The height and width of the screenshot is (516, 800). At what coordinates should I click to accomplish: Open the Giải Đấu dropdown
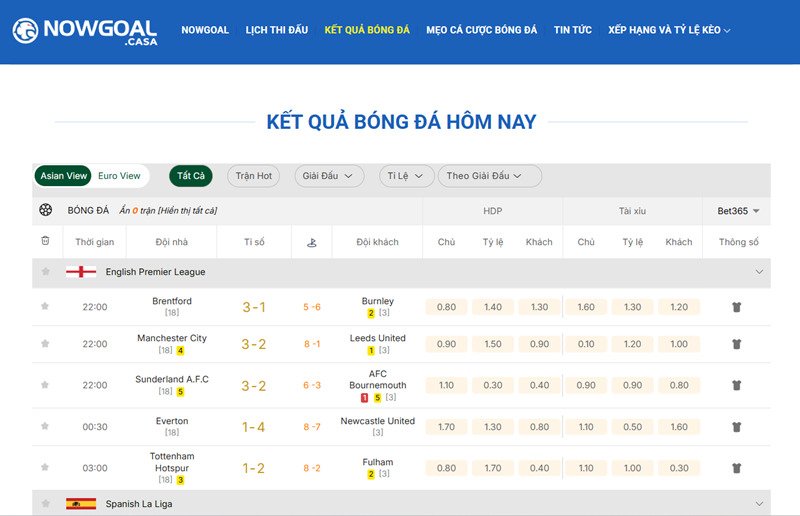(x=328, y=176)
